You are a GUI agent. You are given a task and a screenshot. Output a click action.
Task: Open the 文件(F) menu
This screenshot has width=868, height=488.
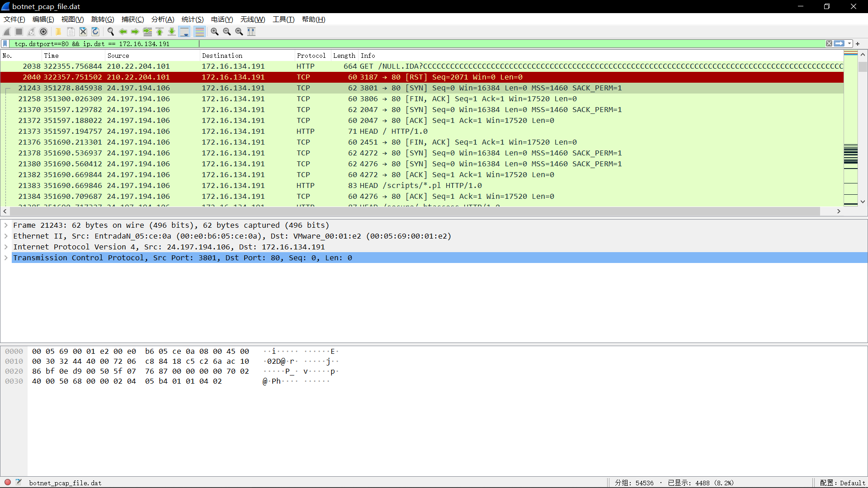coord(14,19)
